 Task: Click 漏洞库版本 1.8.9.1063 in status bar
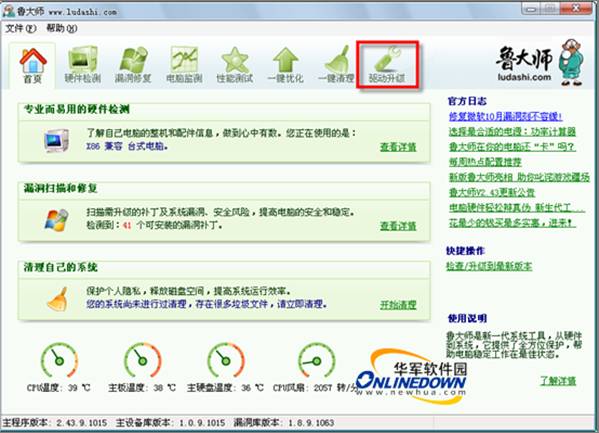tap(284, 423)
